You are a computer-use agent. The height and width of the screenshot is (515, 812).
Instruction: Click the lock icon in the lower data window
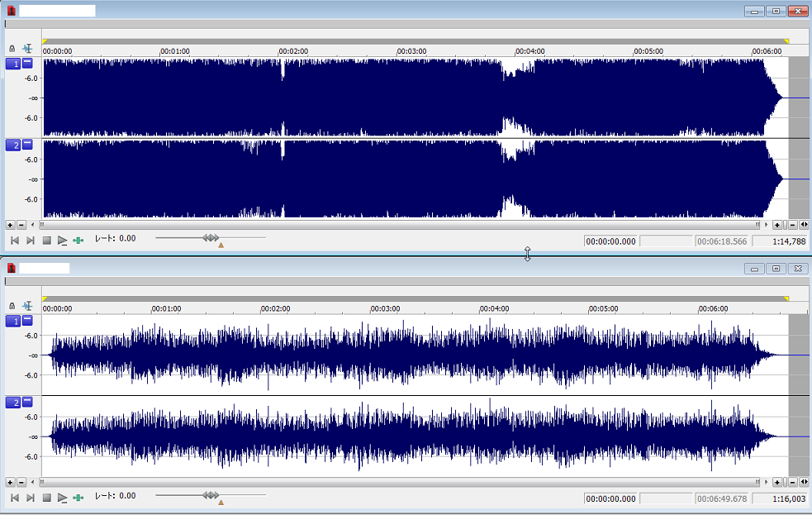coord(12,306)
